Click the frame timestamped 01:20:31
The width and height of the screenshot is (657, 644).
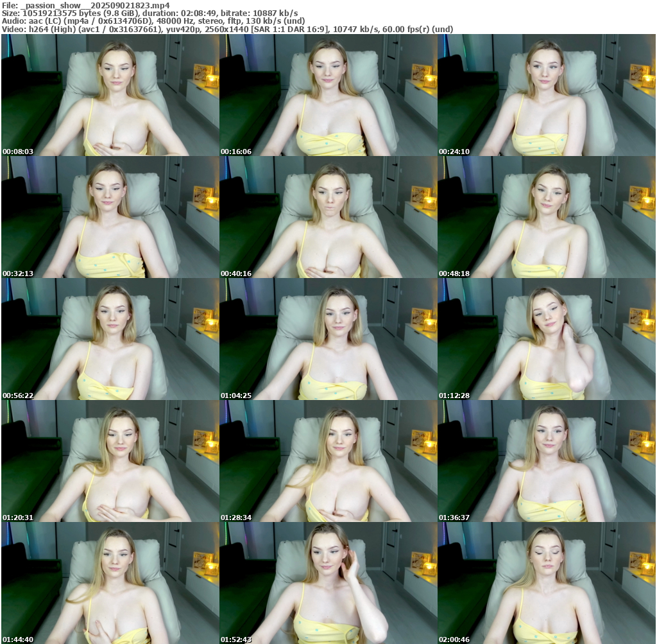[x=110, y=461]
